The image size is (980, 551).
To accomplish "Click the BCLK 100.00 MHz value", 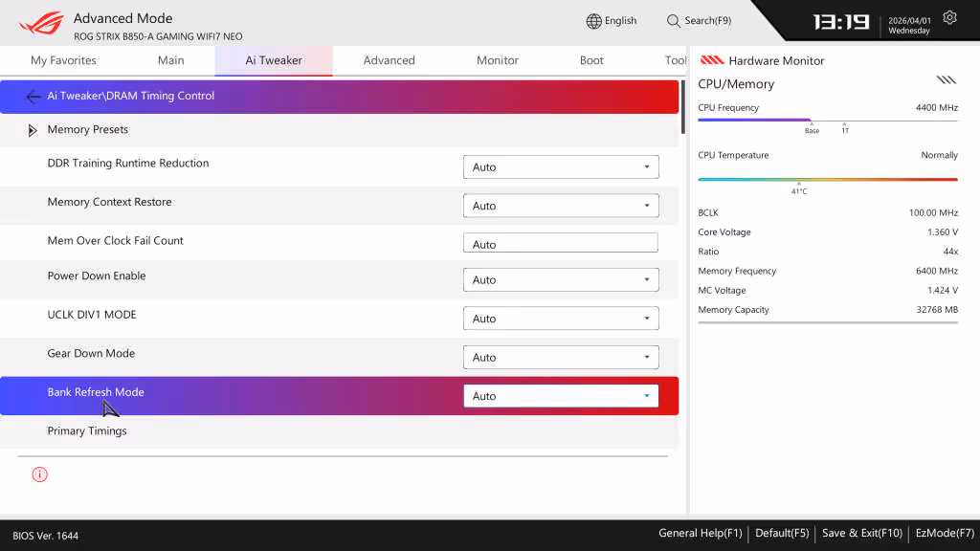I will click(933, 213).
